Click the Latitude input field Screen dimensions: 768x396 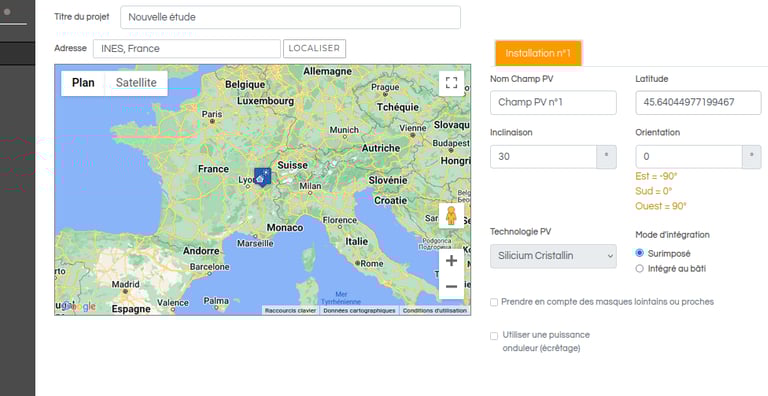point(698,102)
